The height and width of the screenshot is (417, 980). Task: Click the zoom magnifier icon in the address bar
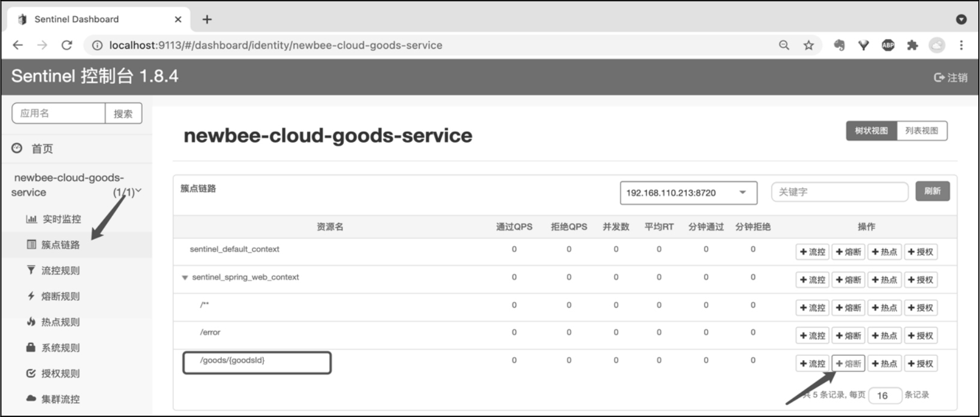tap(784, 45)
